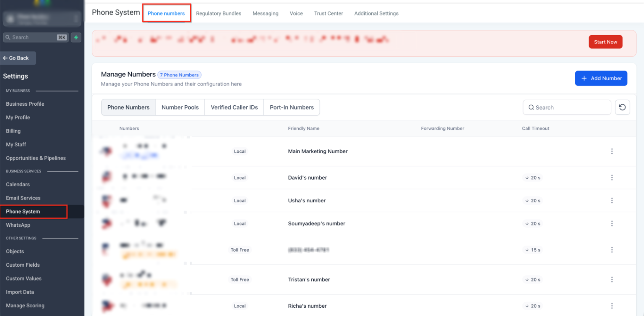Open Import Data in sidebar
The height and width of the screenshot is (316, 644).
coord(20,292)
